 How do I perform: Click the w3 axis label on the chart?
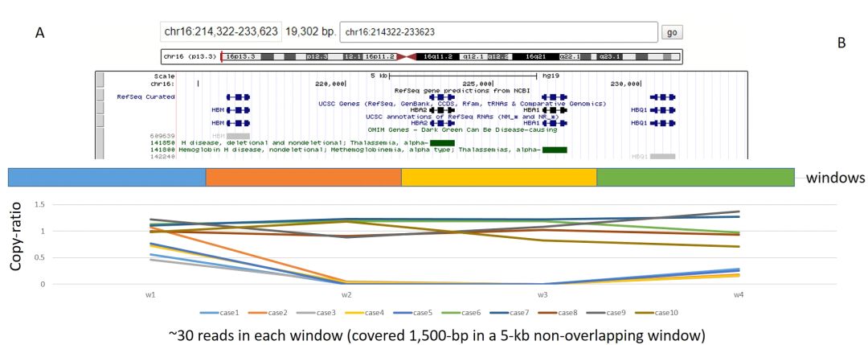pyautogui.click(x=543, y=294)
